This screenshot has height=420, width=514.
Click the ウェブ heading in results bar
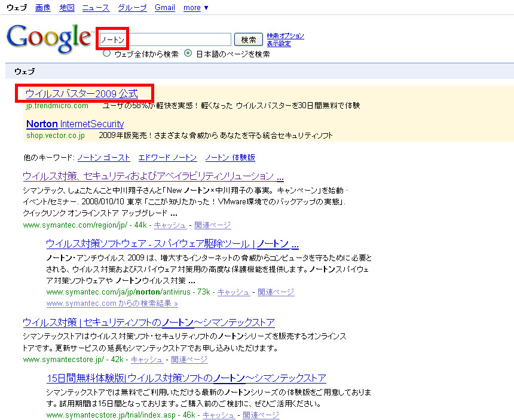click(x=25, y=71)
